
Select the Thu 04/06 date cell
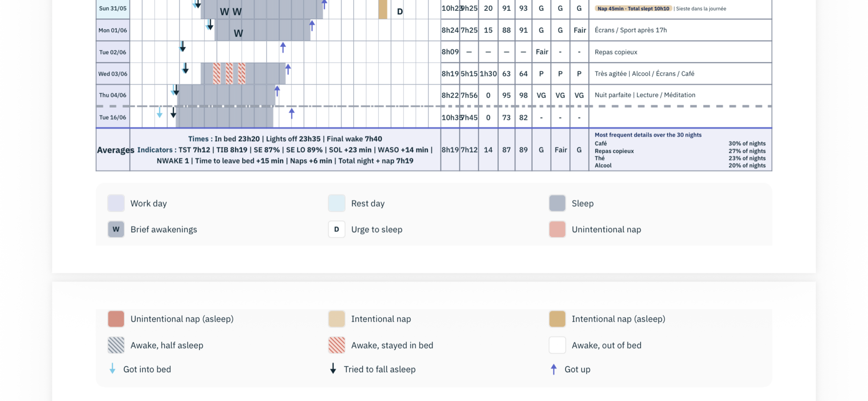coord(113,95)
